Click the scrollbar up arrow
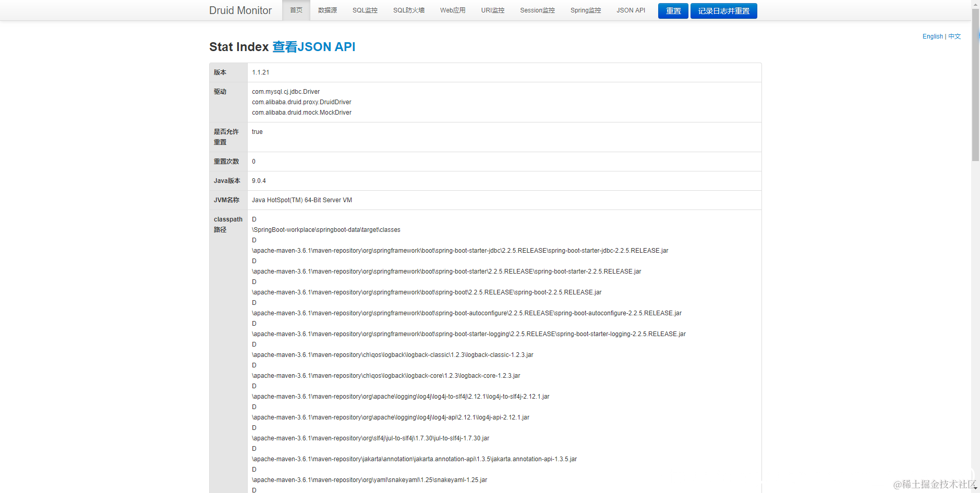 975,4
